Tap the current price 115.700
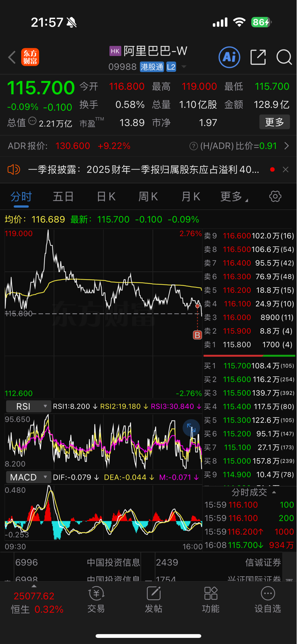This screenshot has width=297, height=644. pyautogui.click(x=41, y=88)
